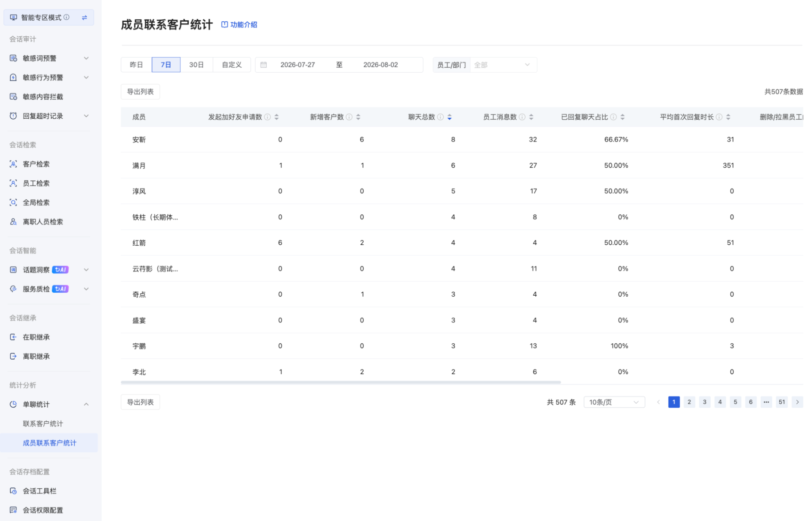Select the 30日 date tab
812x521 pixels.
coord(196,65)
